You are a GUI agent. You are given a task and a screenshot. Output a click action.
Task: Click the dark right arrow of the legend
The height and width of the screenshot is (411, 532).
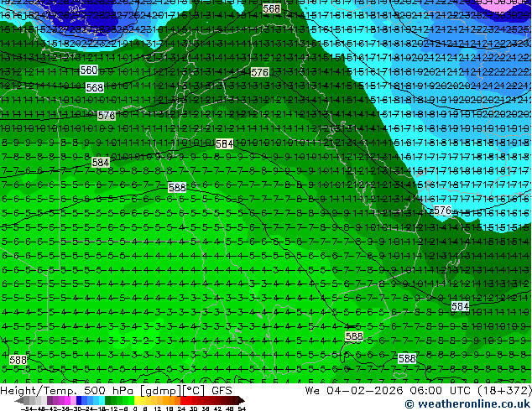point(241,401)
